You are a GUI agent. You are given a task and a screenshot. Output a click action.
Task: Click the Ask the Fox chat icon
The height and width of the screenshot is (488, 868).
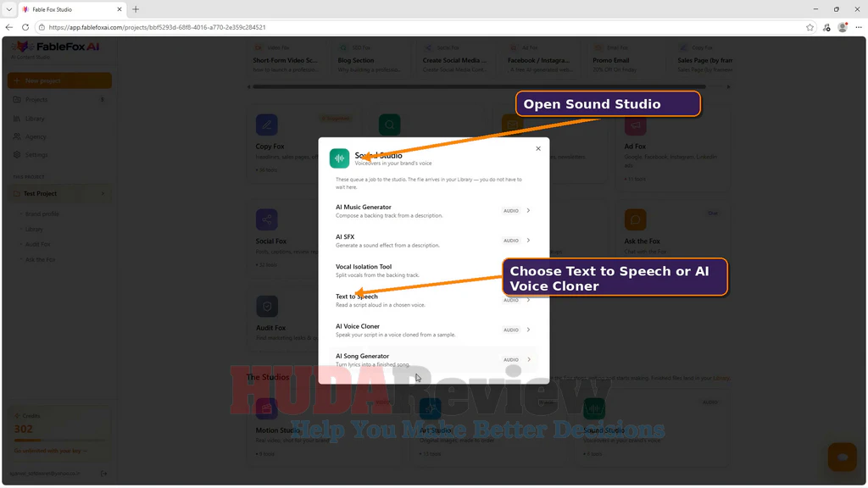tap(635, 219)
